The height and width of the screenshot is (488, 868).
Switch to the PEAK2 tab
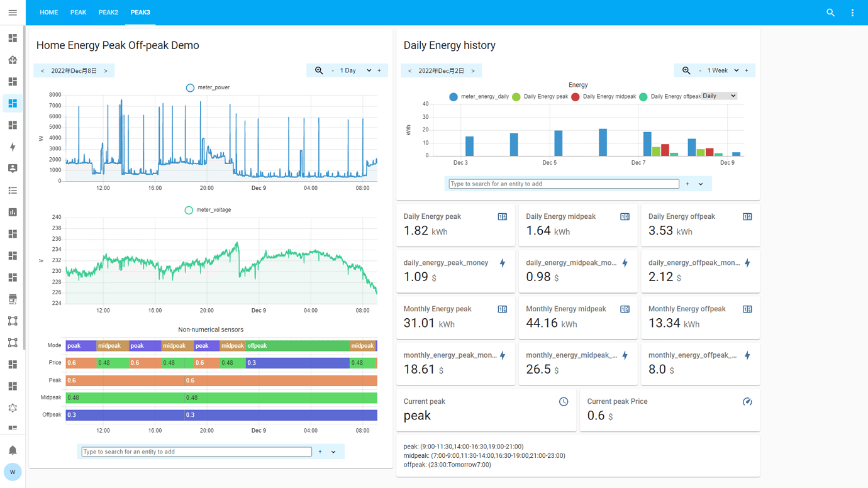tap(108, 11)
